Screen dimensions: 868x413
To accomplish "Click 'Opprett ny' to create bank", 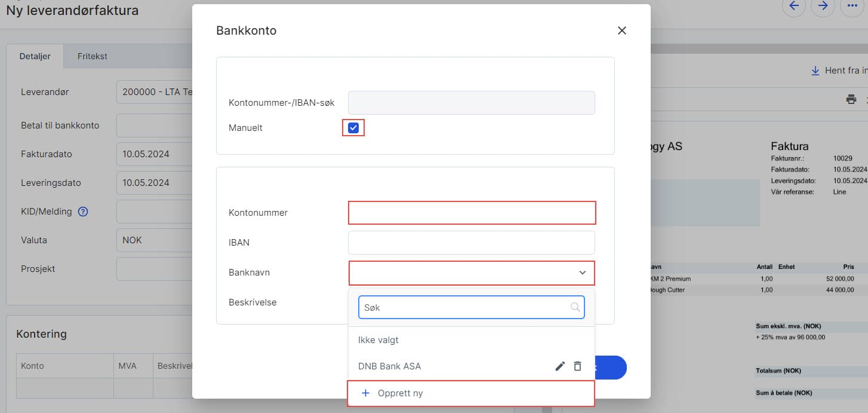I will [400, 393].
